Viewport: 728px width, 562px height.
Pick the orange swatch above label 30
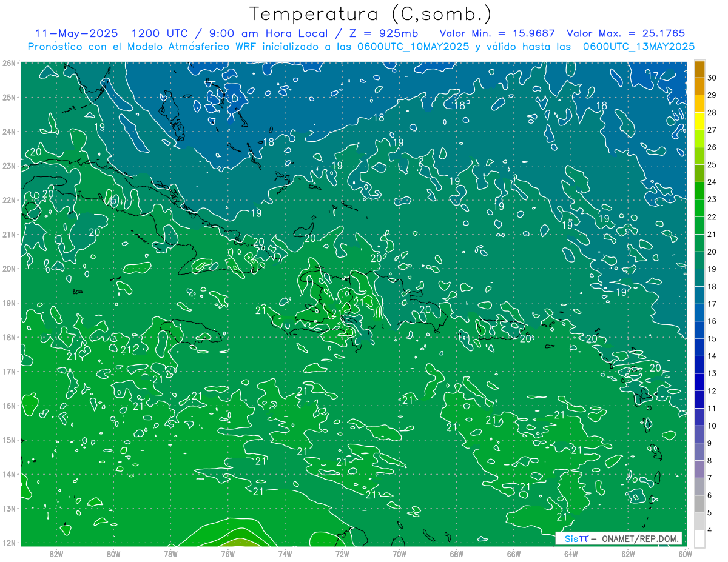pos(699,69)
